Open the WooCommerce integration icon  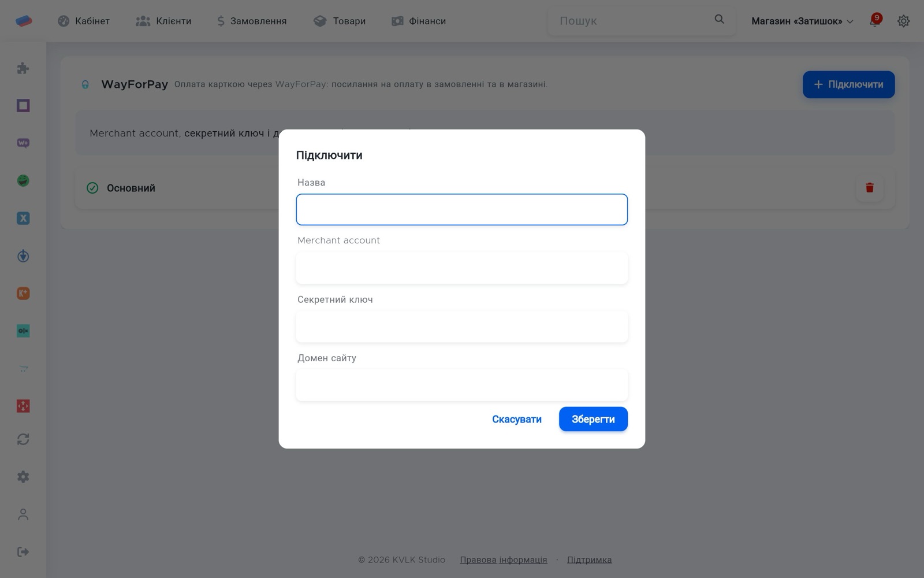pos(23,143)
